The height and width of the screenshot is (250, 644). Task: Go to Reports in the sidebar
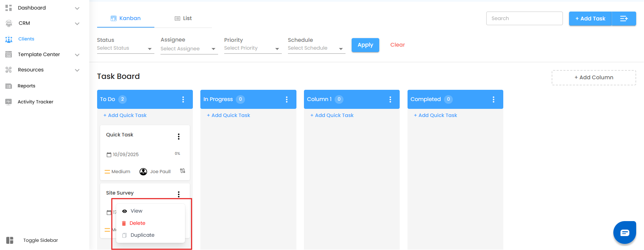point(27,86)
